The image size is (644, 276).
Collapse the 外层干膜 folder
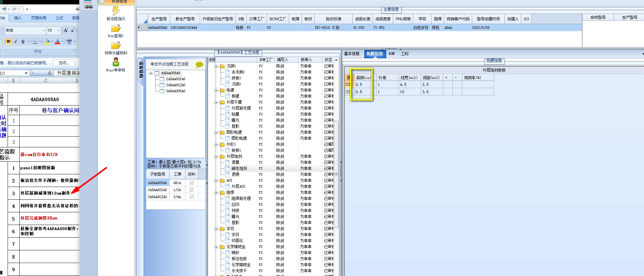coord(216,102)
